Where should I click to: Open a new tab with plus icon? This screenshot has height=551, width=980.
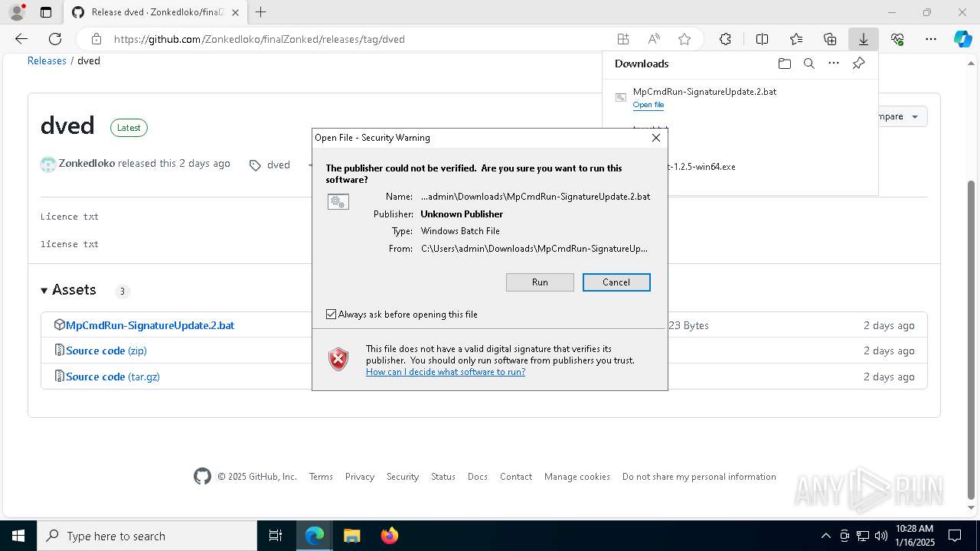click(261, 12)
